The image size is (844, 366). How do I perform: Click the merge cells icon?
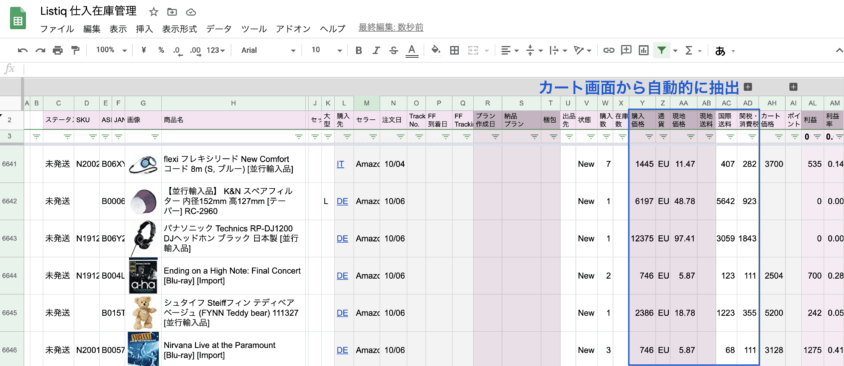[x=473, y=50]
